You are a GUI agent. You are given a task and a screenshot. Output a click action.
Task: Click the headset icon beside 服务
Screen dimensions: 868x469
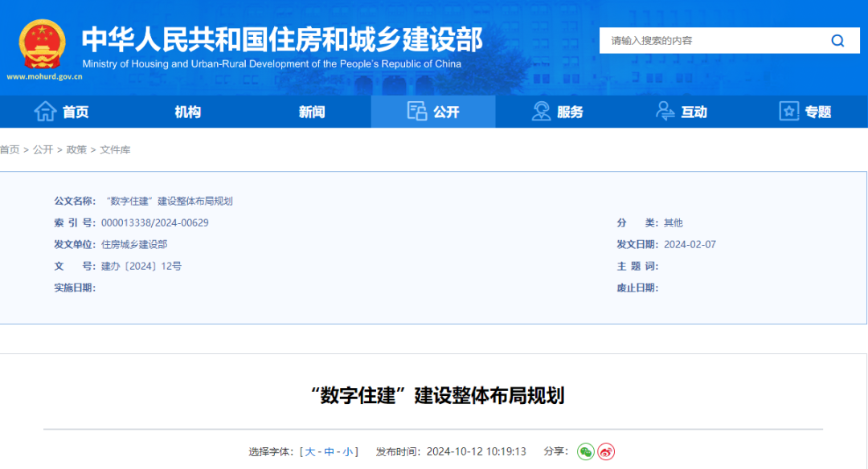pos(542,112)
